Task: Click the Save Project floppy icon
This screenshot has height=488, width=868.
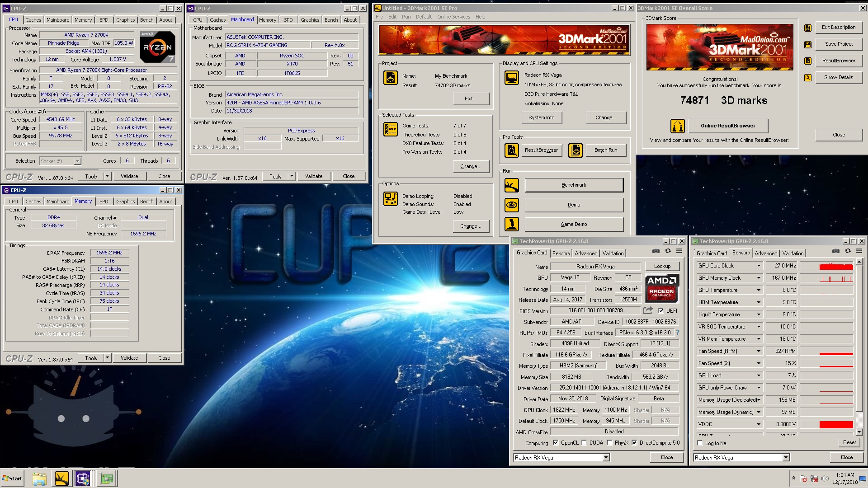Action: [808, 44]
